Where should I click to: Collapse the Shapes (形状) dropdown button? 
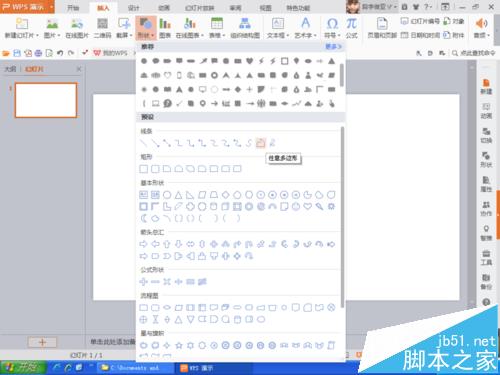[x=146, y=28]
